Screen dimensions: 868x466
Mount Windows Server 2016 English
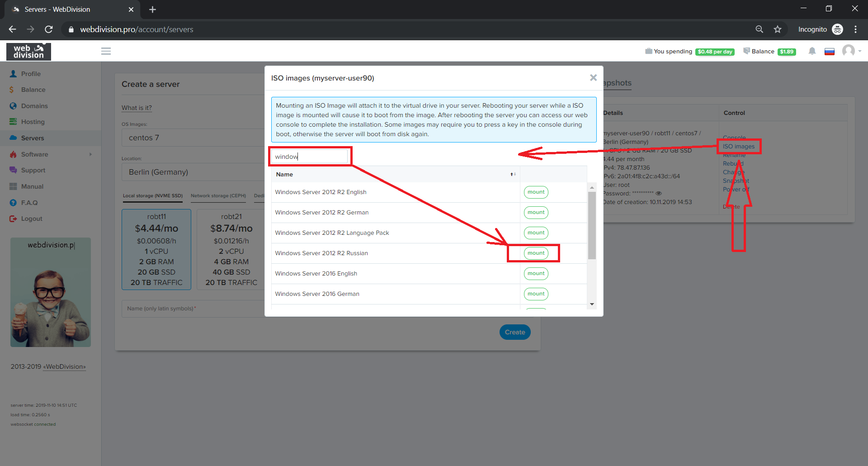click(x=536, y=273)
